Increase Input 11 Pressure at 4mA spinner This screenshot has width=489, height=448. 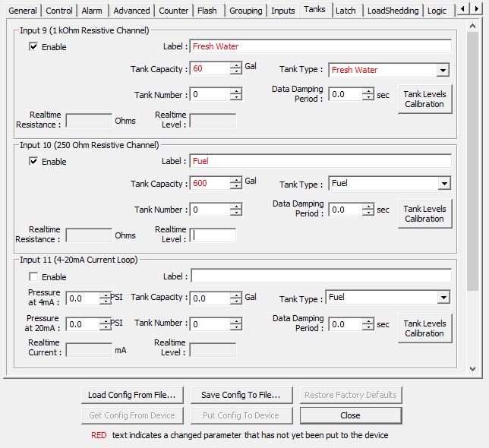click(105, 295)
